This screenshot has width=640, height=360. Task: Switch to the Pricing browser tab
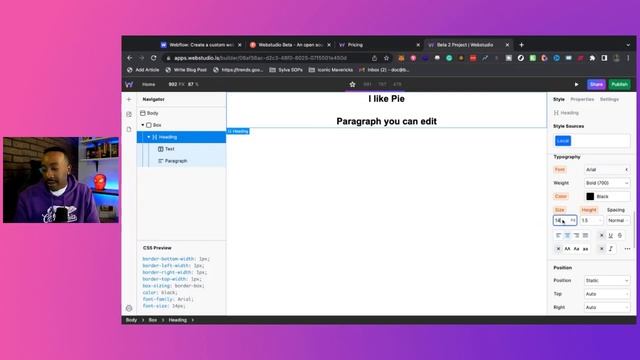(x=378, y=45)
